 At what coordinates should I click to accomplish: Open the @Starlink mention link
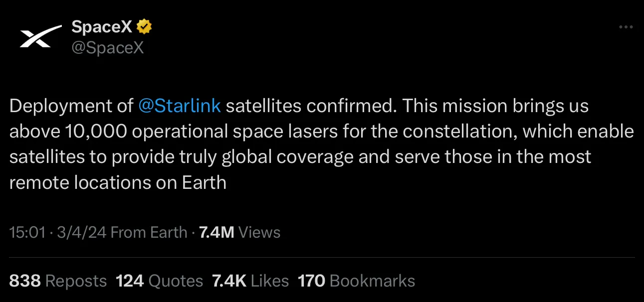tap(179, 106)
